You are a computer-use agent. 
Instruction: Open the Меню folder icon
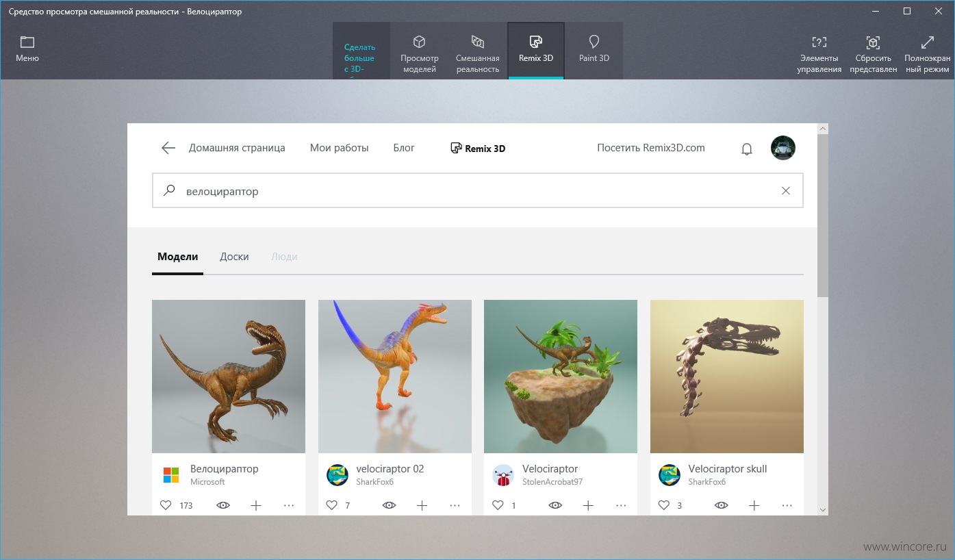tap(27, 42)
